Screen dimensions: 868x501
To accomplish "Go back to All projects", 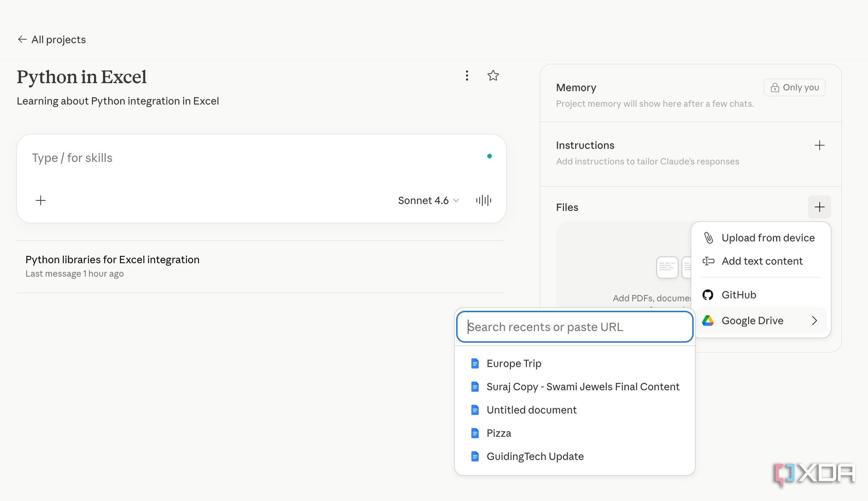I will click(52, 39).
